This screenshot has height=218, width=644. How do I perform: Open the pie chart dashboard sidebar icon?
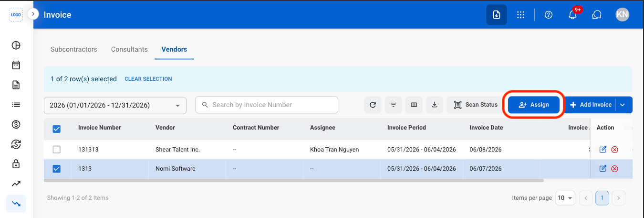pos(16,45)
